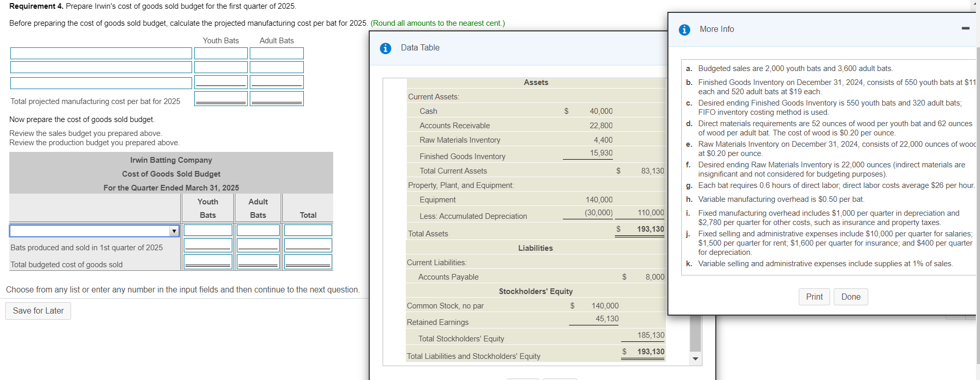Minimize the More Info dialog
This screenshot has height=380, width=980.
pyautogui.click(x=966, y=28)
